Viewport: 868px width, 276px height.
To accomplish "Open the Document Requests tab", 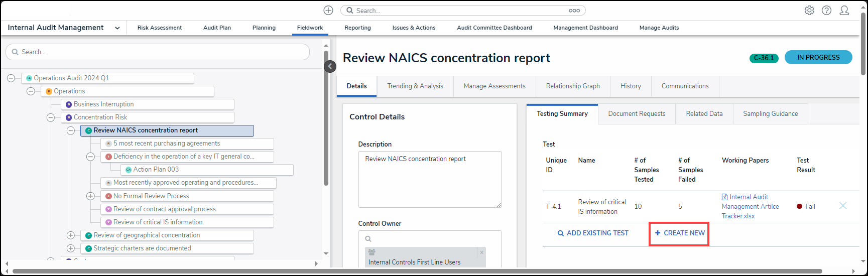I will click(636, 114).
